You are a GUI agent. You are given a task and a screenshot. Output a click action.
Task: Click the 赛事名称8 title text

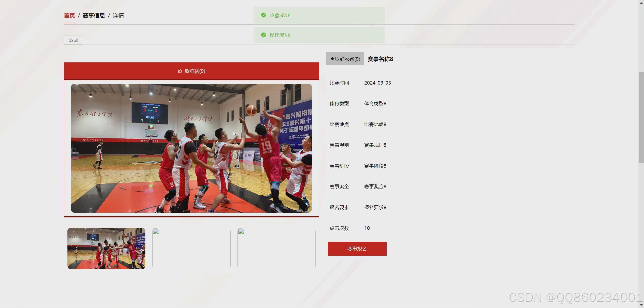point(380,59)
